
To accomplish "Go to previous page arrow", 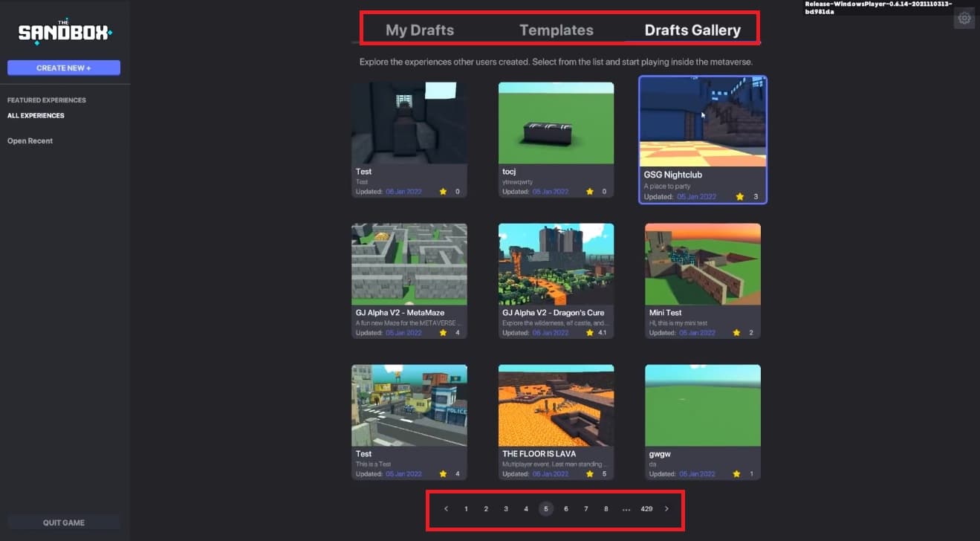I will [x=446, y=509].
